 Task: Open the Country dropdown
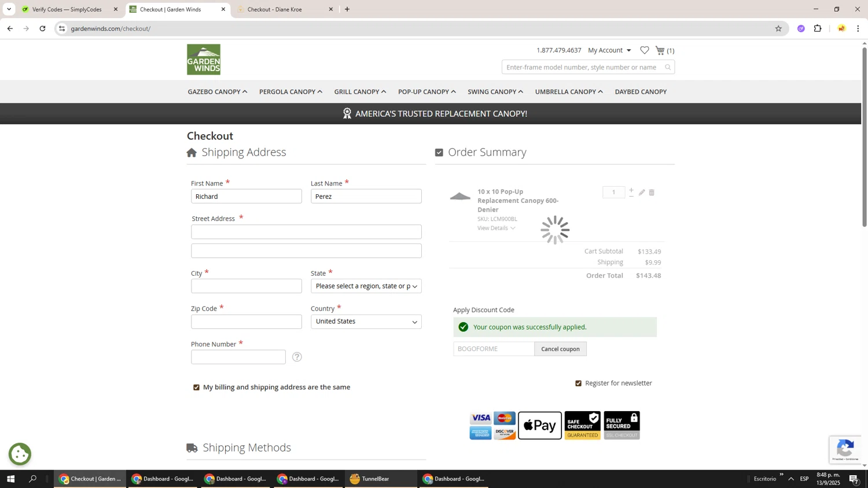tap(366, 321)
